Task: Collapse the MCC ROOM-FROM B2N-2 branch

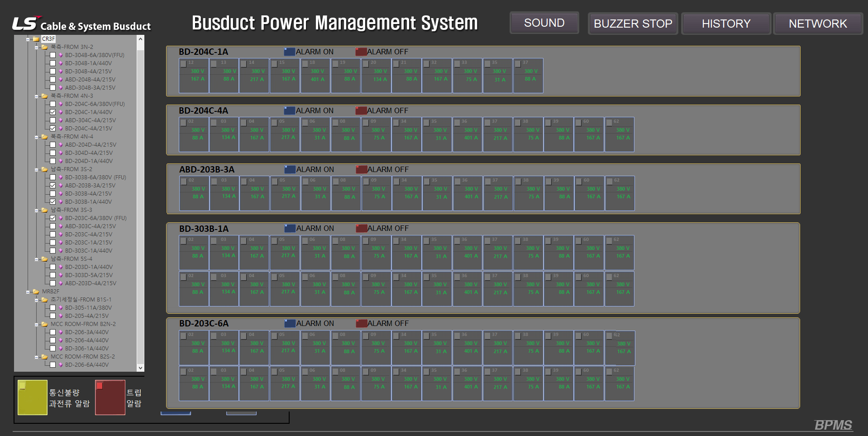Action: pos(37,325)
